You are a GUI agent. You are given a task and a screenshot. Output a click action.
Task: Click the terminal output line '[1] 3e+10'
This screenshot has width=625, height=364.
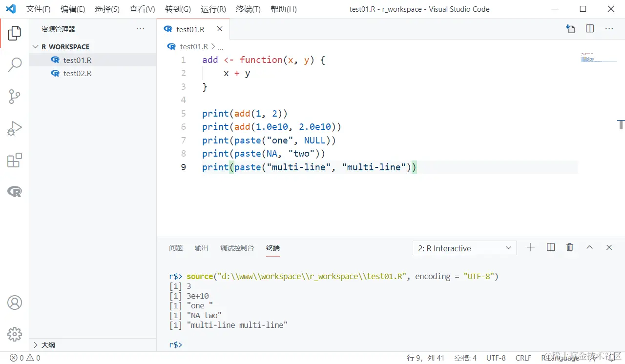click(x=189, y=296)
